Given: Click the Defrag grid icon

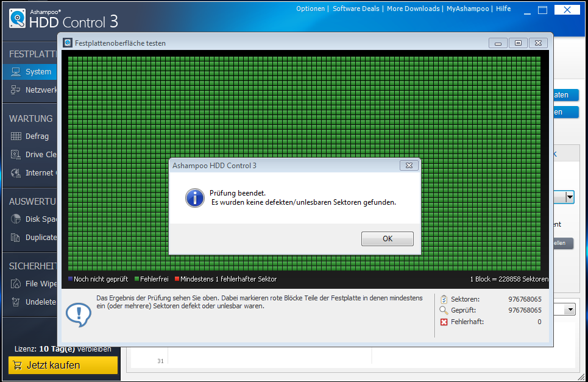Looking at the screenshot, I should pyautogui.click(x=16, y=136).
